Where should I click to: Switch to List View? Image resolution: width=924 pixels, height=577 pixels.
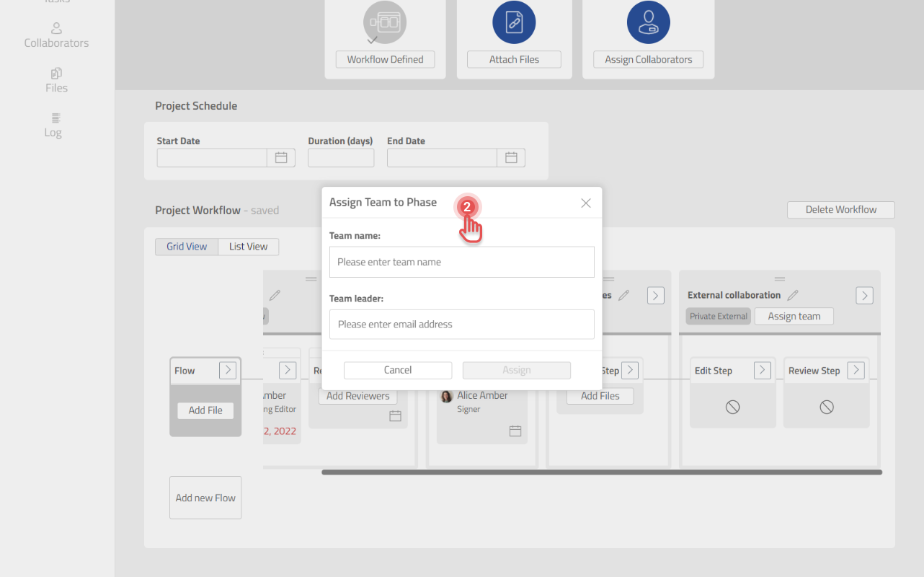[x=249, y=247]
